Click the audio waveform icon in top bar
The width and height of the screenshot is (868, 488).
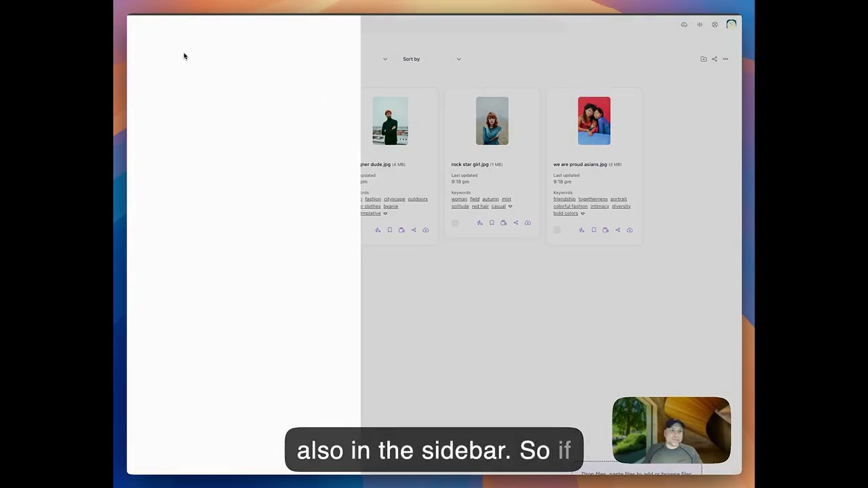[699, 24]
